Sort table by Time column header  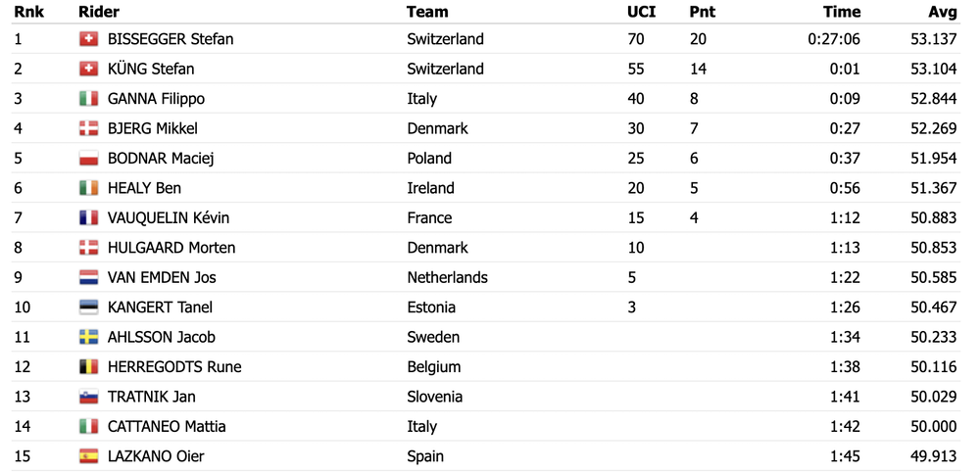(x=841, y=12)
